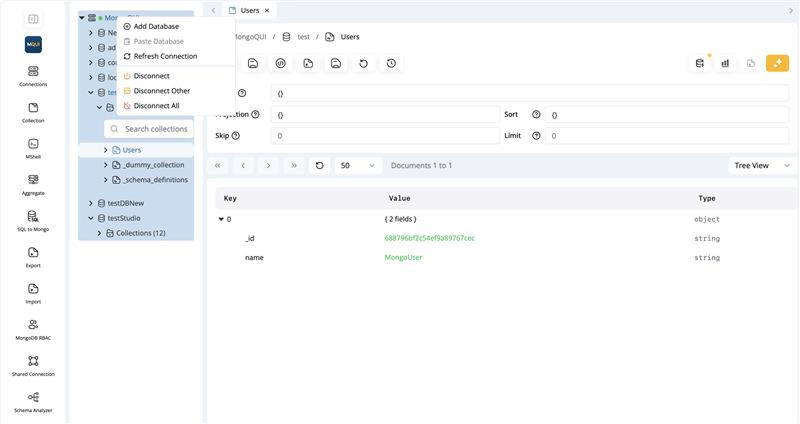This screenshot has width=800, height=424.
Task: Collapse the row 0 document in results
Action: [x=220, y=218]
